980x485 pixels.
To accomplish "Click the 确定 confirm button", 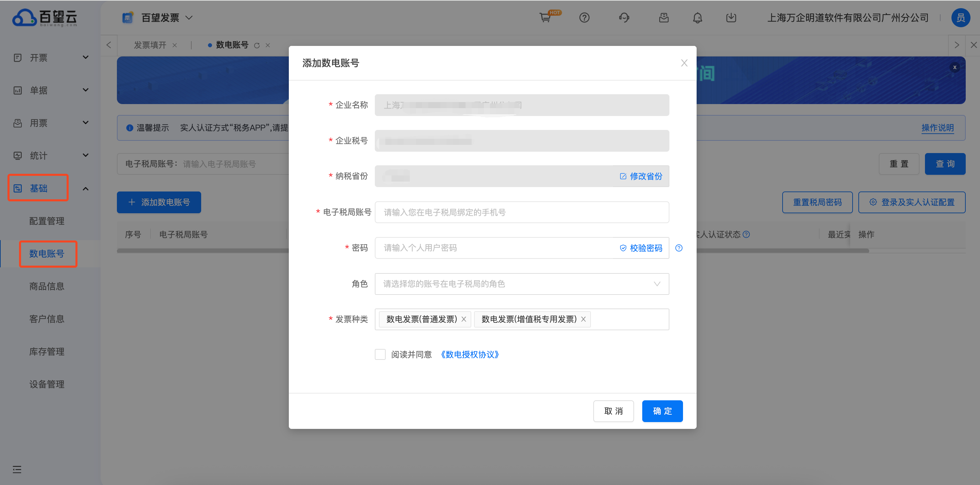I will pyautogui.click(x=662, y=411).
